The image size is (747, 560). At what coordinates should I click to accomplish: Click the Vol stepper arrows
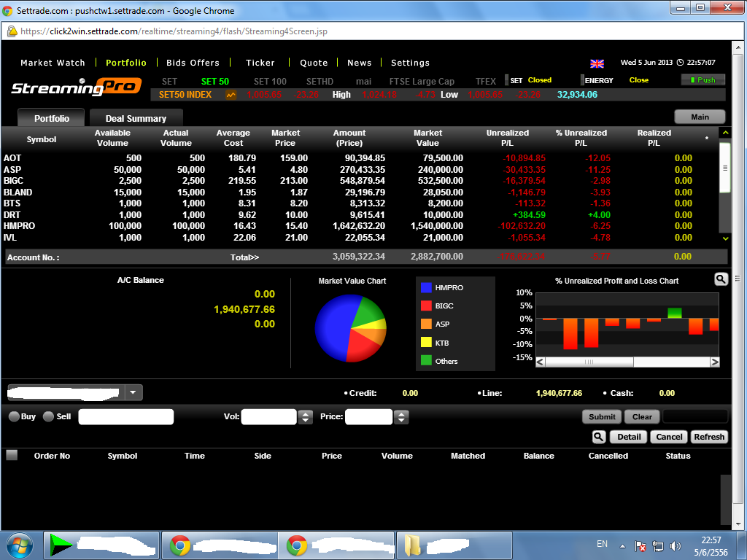[305, 417]
